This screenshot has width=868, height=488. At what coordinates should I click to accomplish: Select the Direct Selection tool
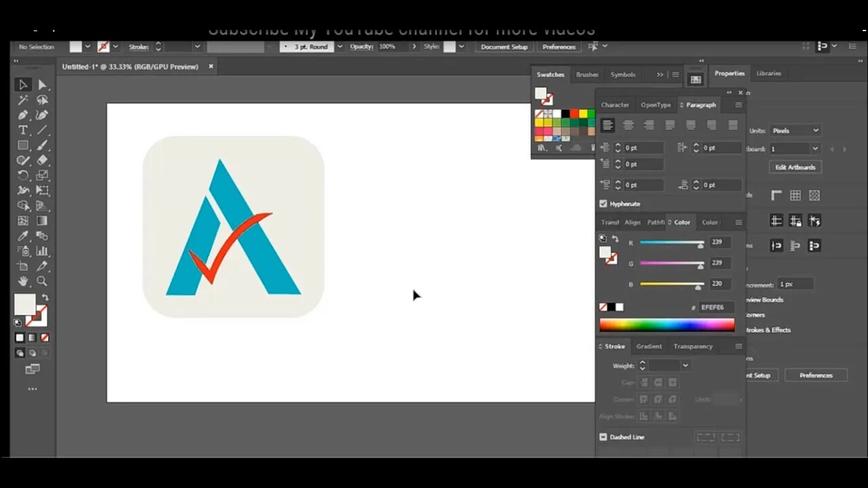tap(42, 85)
